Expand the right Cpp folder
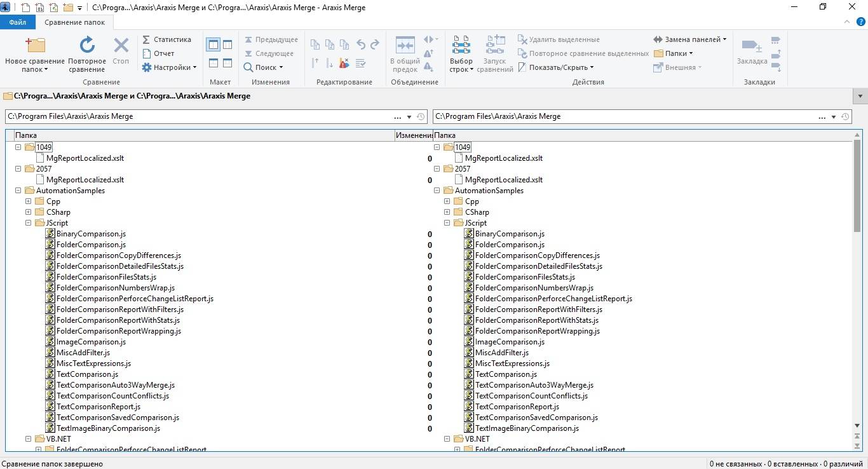This screenshot has height=469, width=868. click(447, 201)
